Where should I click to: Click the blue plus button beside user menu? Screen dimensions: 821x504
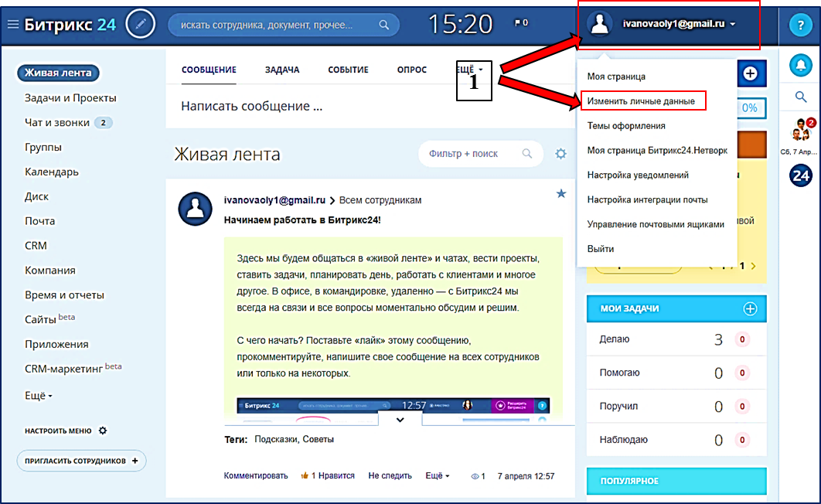click(x=751, y=73)
